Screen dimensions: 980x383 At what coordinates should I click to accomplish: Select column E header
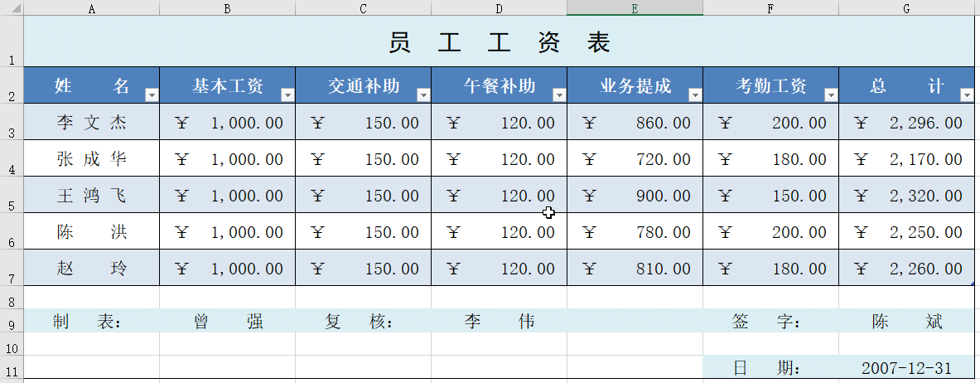click(635, 8)
